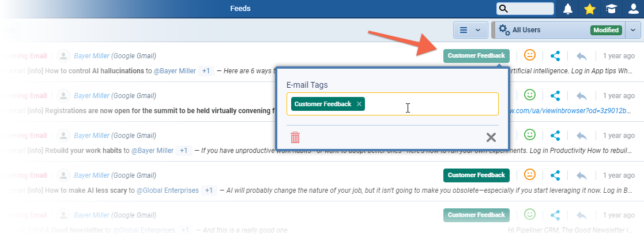Reply to the Rebuild your work habits email
The image size is (644, 243).
[581, 136]
